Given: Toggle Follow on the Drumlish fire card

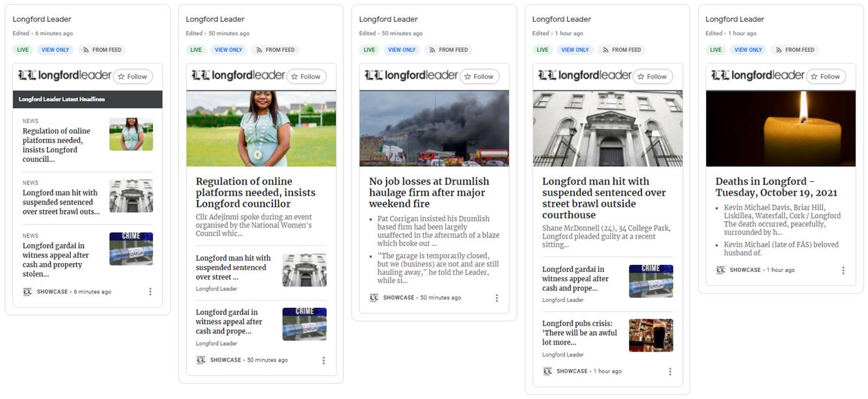Looking at the screenshot, I should [479, 76].
